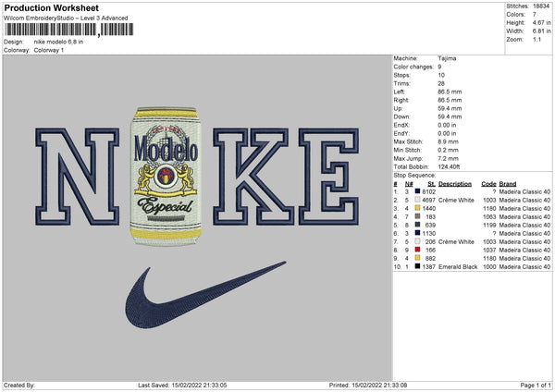
Task: Select the Min Stitch value '0.2 mm'
Action: click(448, 150)
